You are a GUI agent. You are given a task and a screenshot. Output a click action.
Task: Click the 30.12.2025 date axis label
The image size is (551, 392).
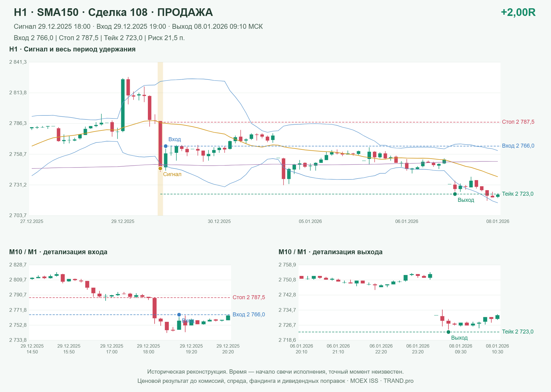[219, 221]
